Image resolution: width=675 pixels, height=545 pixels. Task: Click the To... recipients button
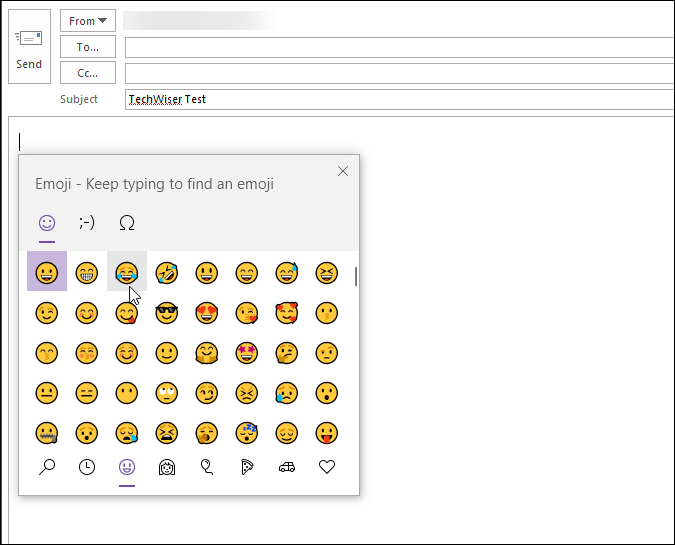[88, 47]
